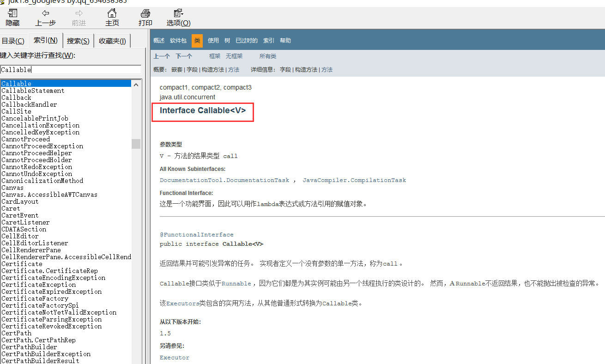Click 方法 link in the 详细信息 row
Viewport: 605px width, 364px height.
click(327, 70)
